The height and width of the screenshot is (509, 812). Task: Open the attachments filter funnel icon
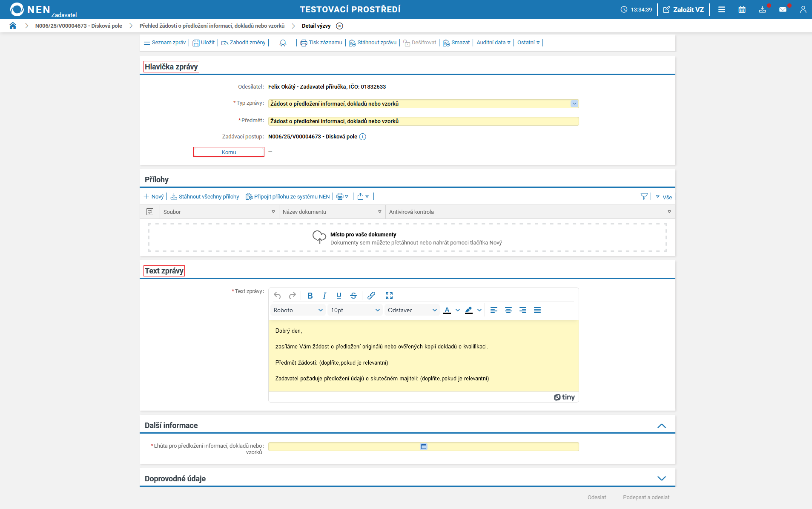(644, 196)
